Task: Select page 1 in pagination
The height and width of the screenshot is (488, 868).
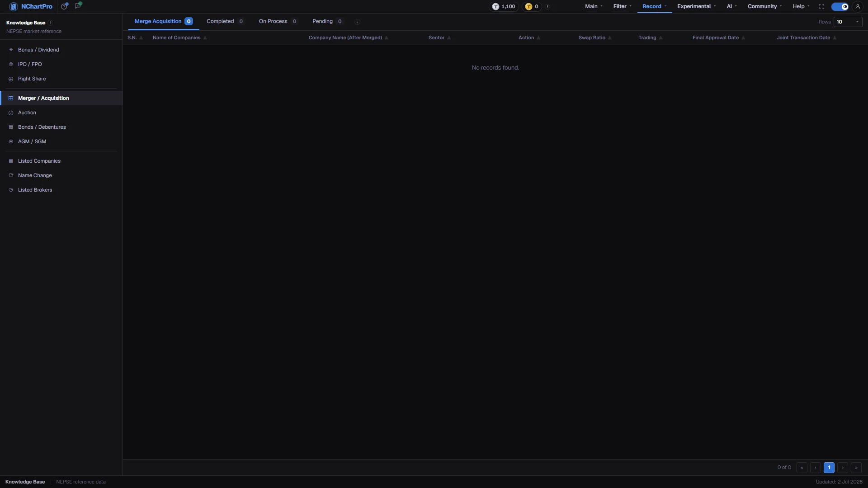Action: [x=829, y=468]
